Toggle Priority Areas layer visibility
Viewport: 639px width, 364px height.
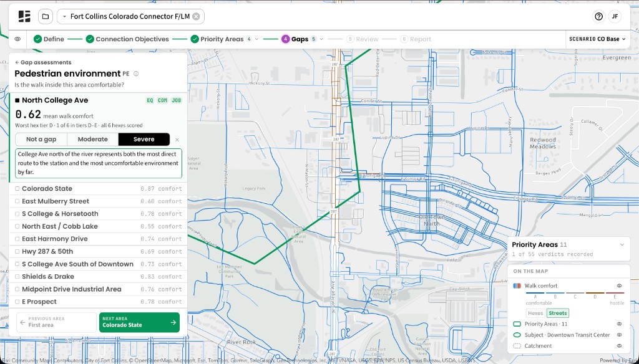pyautogui.click(x=620, y=324)
